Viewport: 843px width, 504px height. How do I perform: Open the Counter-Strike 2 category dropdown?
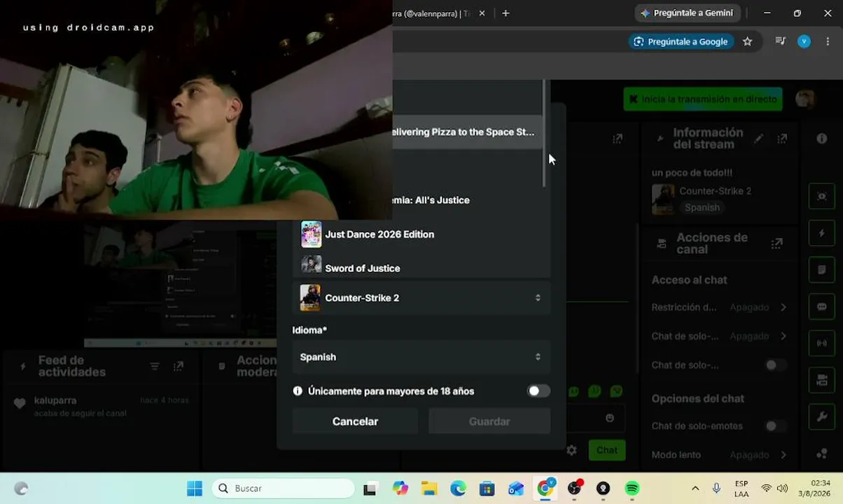pyautogui.click(x=421, y=297)
